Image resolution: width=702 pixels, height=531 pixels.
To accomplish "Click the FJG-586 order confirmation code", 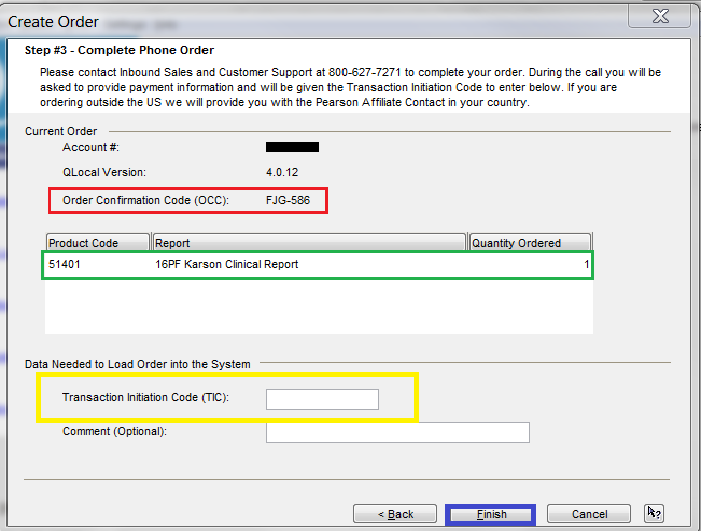I will pos(288,200).
